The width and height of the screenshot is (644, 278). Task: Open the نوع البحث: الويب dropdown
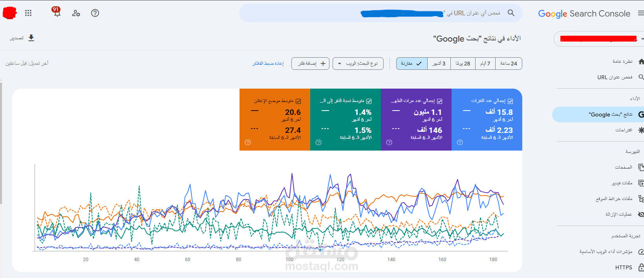tap(358, 64)
